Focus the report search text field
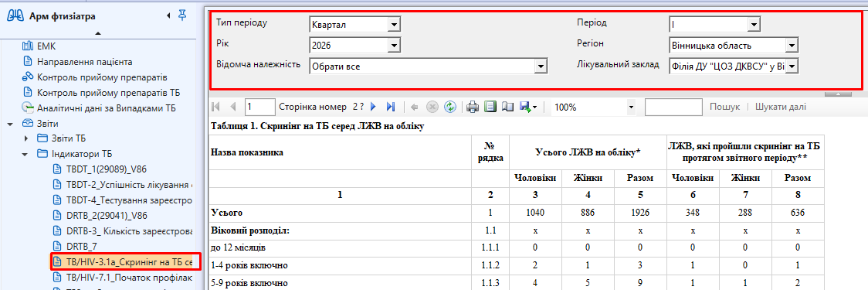Screen dimensions: 868x290 673,107
